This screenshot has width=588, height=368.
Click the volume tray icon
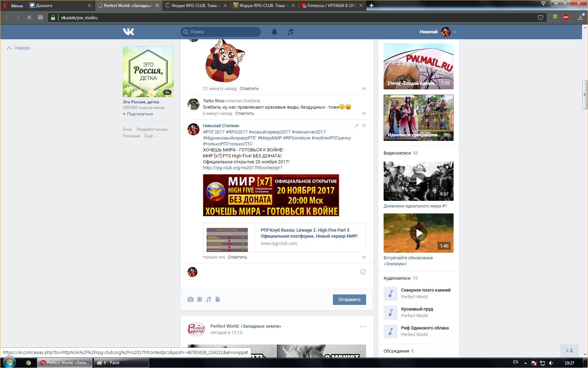coord(551,363)
